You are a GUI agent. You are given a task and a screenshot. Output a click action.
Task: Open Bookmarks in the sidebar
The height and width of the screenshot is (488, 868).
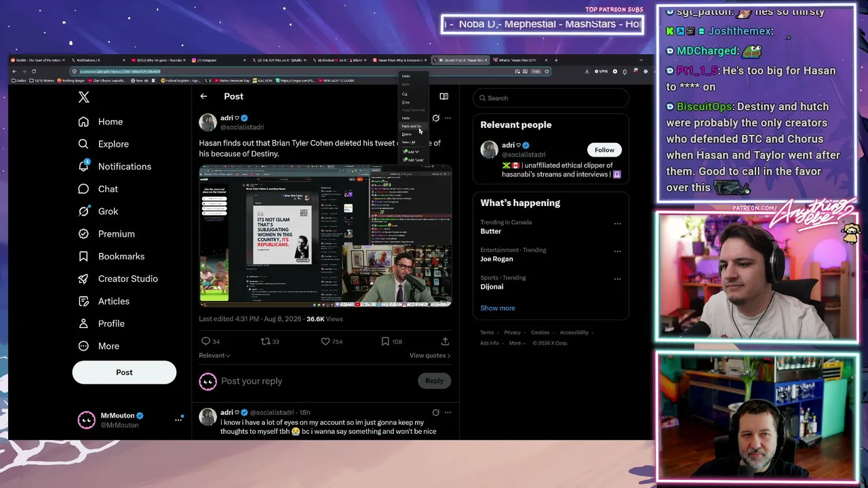(111, 256)
